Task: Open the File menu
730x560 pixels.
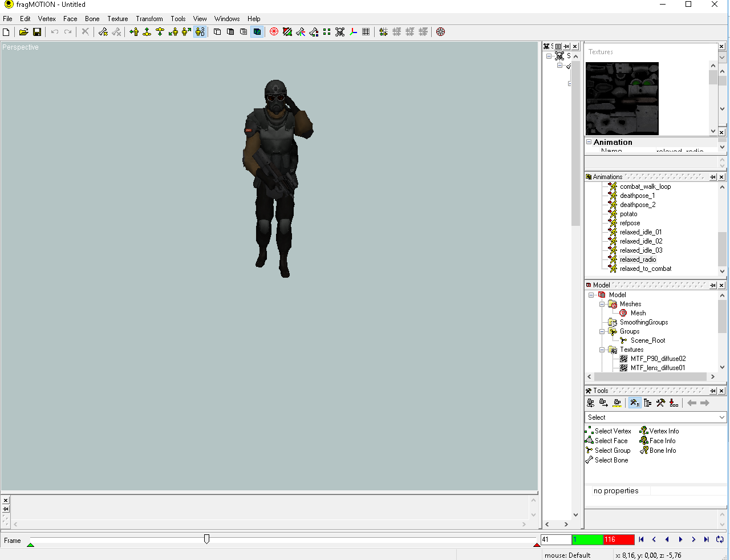Action: [x=7, y=19]
